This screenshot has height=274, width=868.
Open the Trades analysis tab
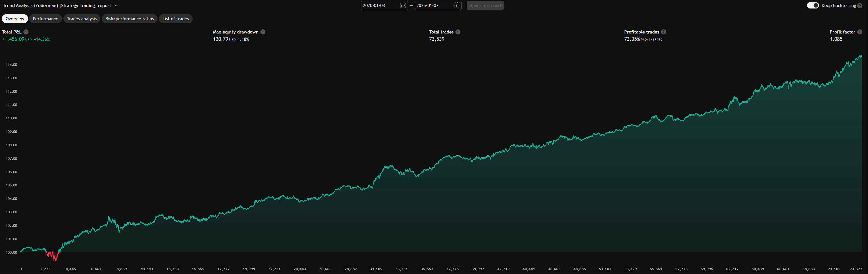pyautogui.click(x=82, y=19)
